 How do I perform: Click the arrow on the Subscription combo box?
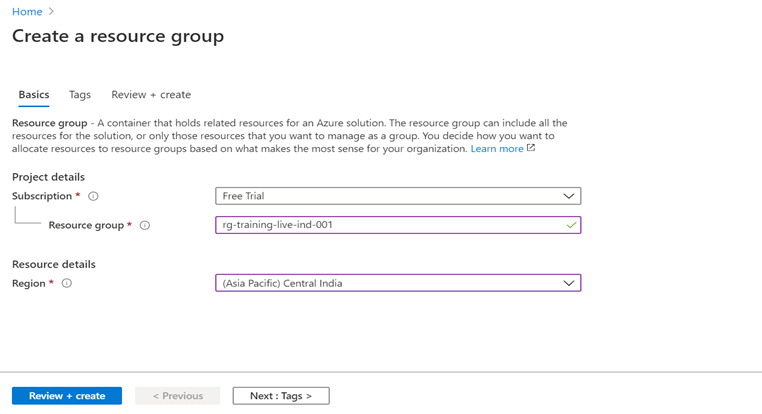pos(568,197)
